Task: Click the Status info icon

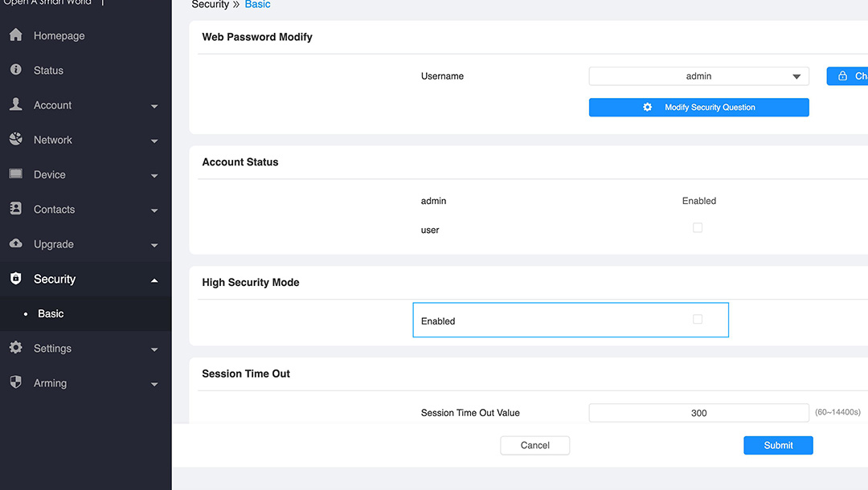Action: point(15,70)
